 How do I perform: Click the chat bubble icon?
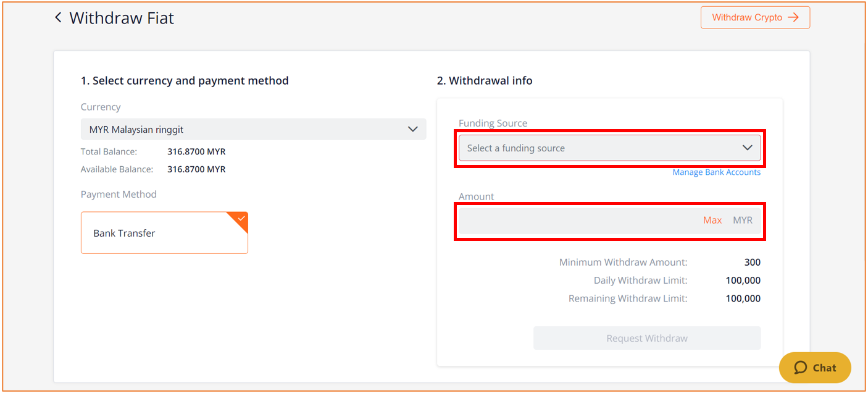[x=801, y=368]
